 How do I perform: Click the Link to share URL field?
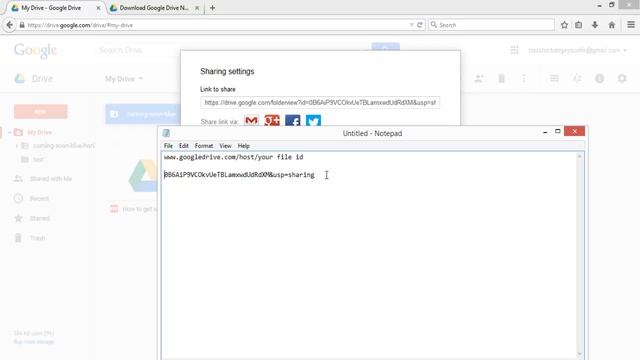(320, 102)
